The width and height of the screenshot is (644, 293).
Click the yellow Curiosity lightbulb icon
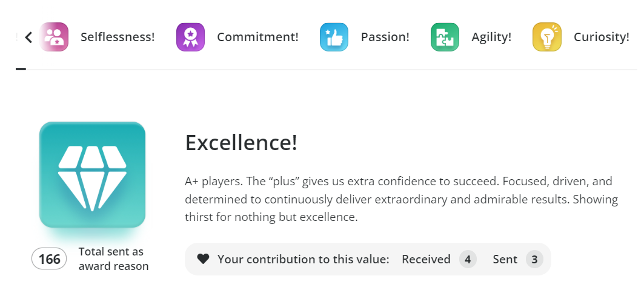click(547, 37)
